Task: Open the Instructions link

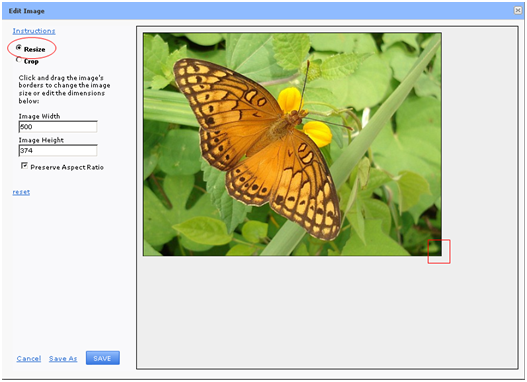Action: tap(34, 31)
